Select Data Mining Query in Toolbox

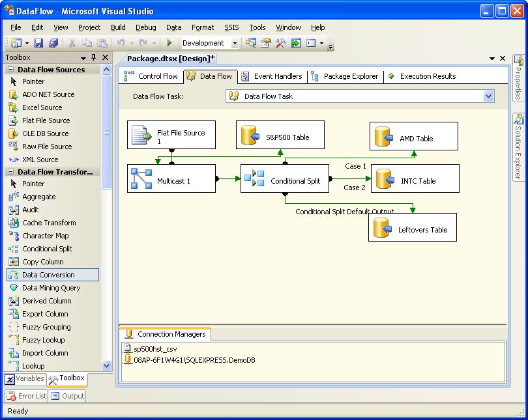pyautogui.click(x=51, y=288)
